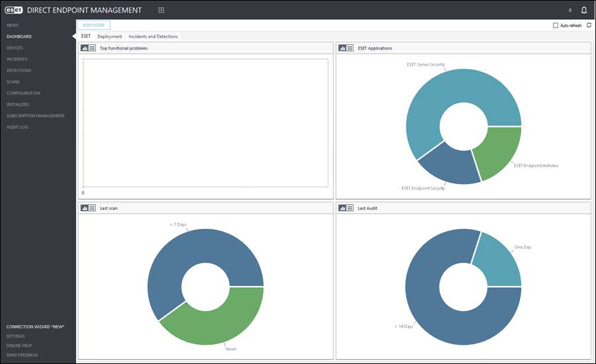Click the Last Audit panel title

(368, 208)
